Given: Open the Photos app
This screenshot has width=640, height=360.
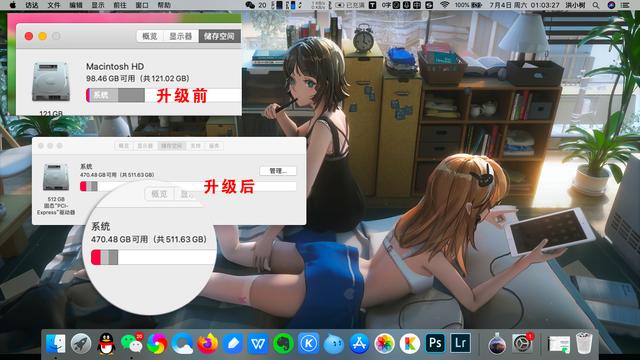Looking at the screenshot, I should 384,343.
